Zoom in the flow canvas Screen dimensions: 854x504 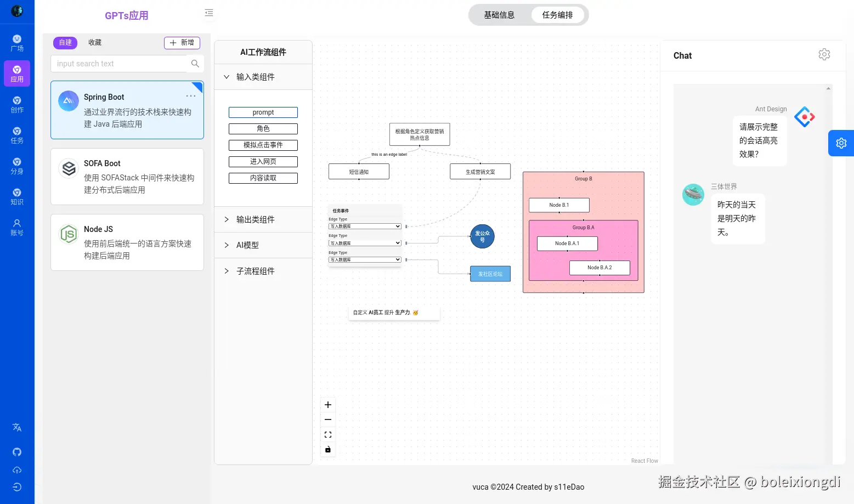[x=328, y=405]
